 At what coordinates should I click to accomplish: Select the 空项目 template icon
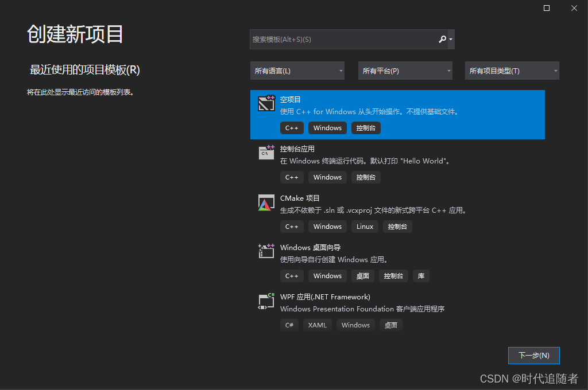266,103
